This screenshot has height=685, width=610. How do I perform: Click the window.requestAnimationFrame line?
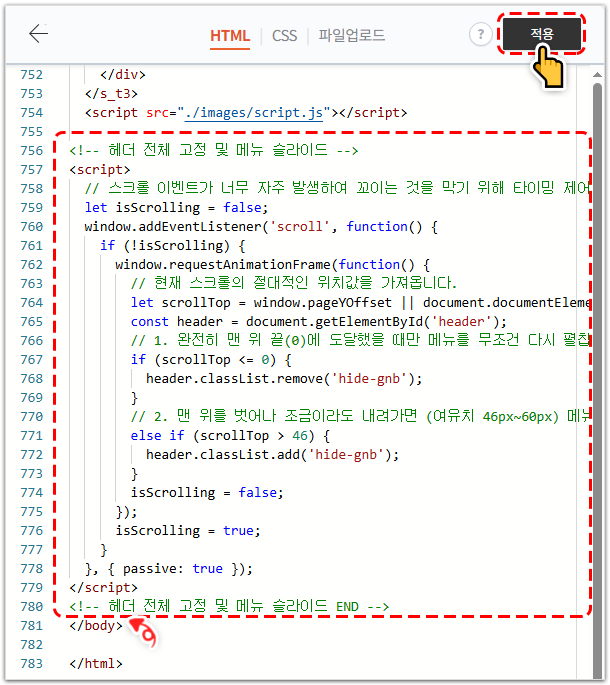tap(273, 265)
